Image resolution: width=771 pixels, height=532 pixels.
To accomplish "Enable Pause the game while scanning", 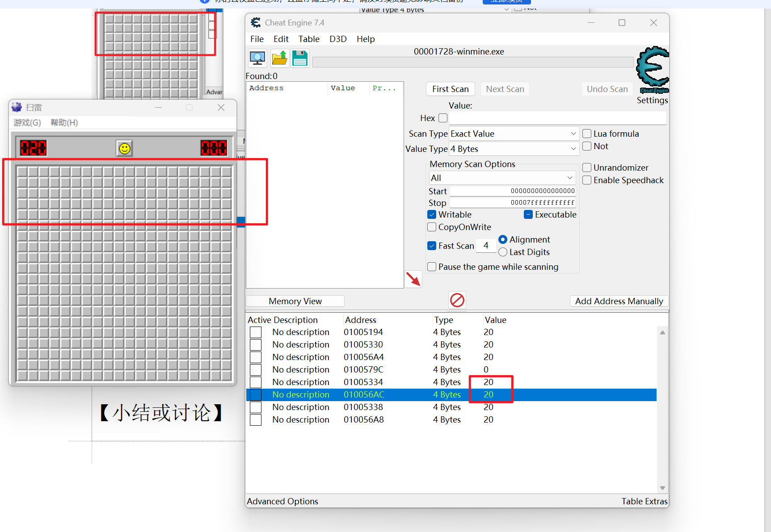I will point(432,267).
